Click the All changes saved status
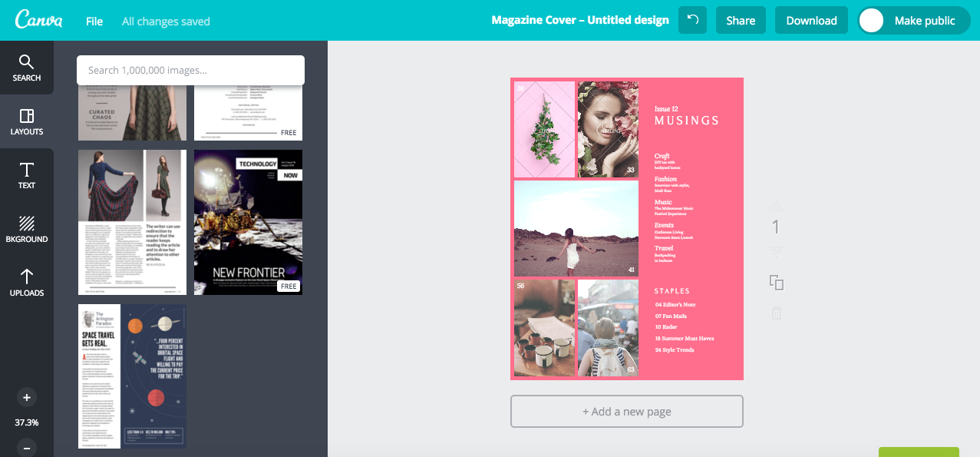The image size is (980, 457). 166,22
